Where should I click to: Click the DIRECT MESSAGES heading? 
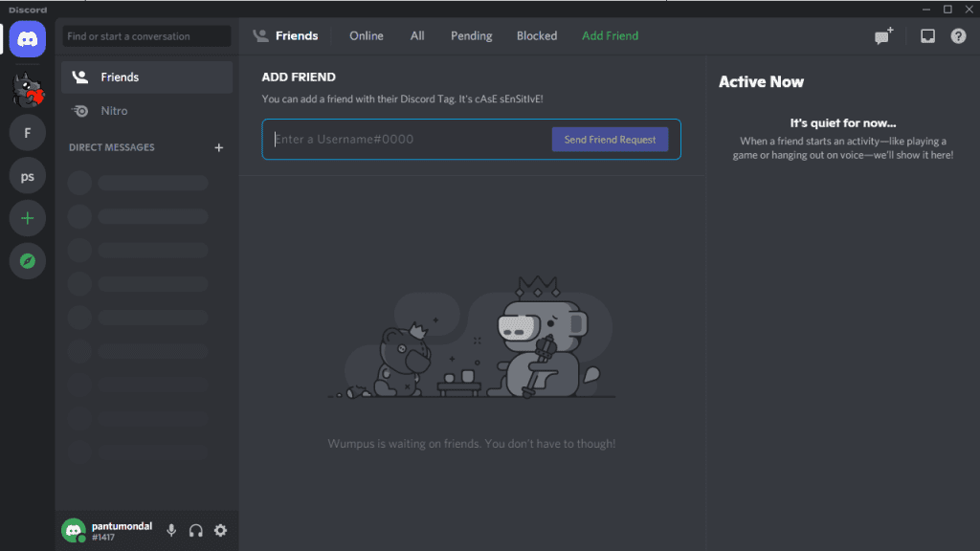(112, 147)
